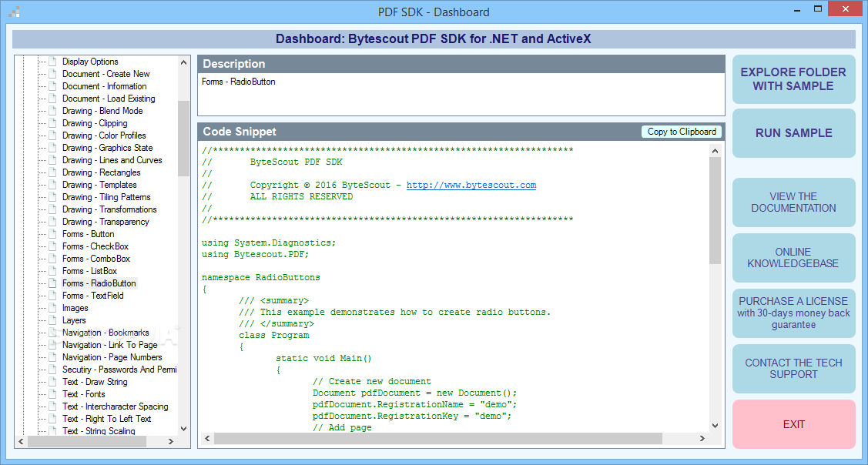Click code snippet scroll up arrow
The height and width of the screenshot is (465, 868).
click(x=715, y=151)
